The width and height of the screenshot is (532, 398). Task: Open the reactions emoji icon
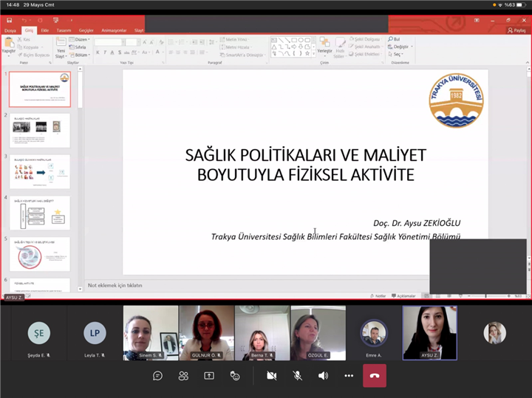click(x=235, y=376)
